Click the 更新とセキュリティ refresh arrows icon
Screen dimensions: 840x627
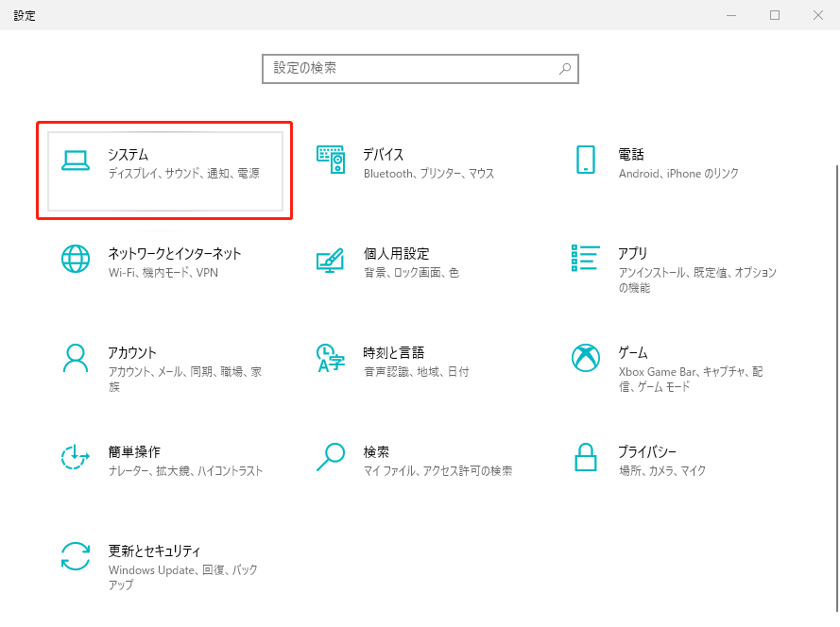76,556
